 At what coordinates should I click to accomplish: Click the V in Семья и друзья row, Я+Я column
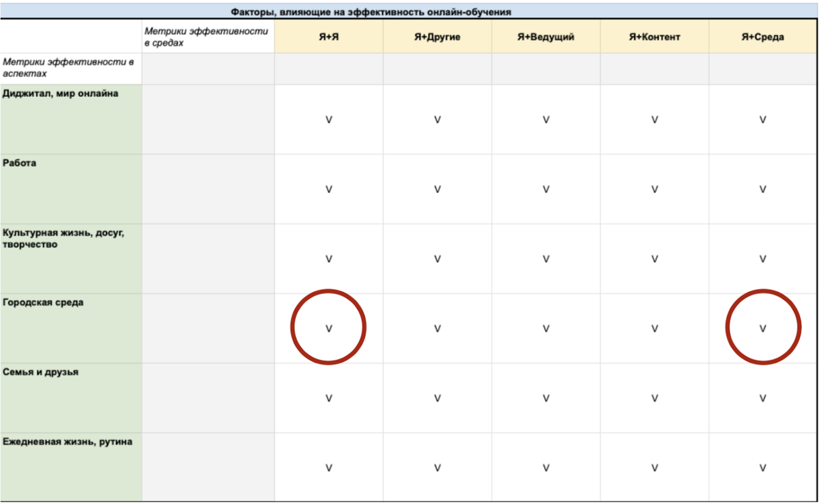point(329,398)
